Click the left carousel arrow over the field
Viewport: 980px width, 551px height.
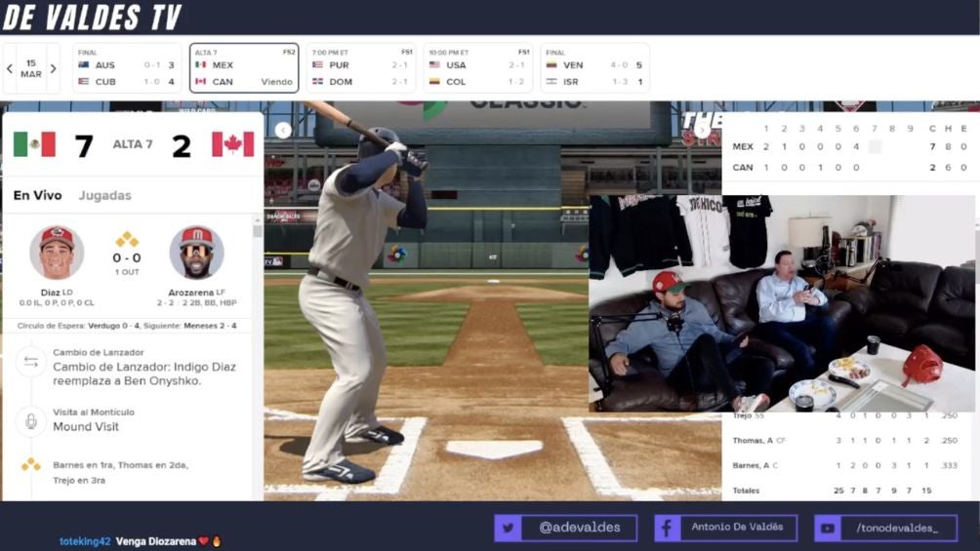[283, 130]
